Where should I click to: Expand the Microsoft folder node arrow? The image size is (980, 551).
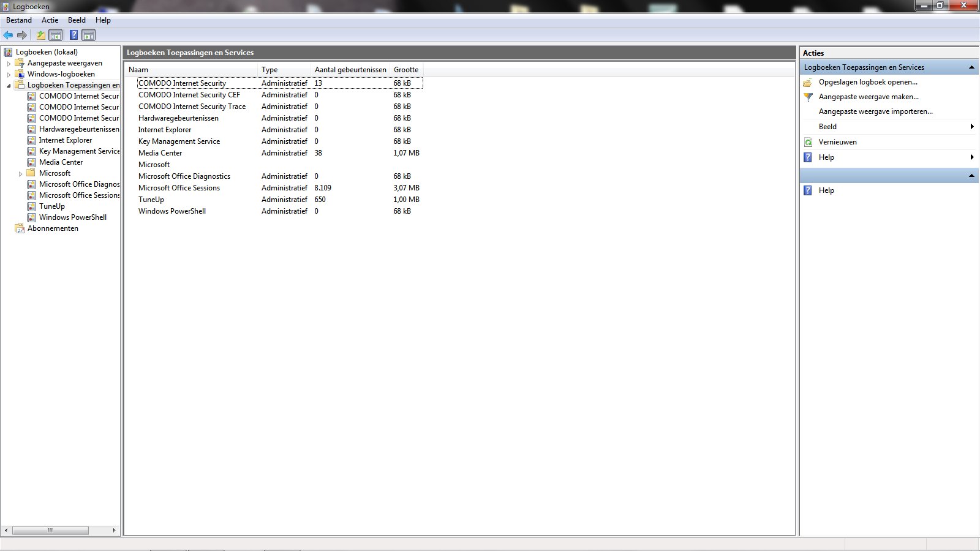(20, 174)
